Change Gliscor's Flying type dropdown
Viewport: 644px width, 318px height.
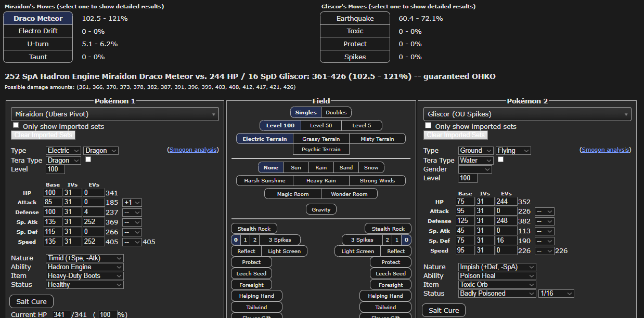click(x=513, y=151)
